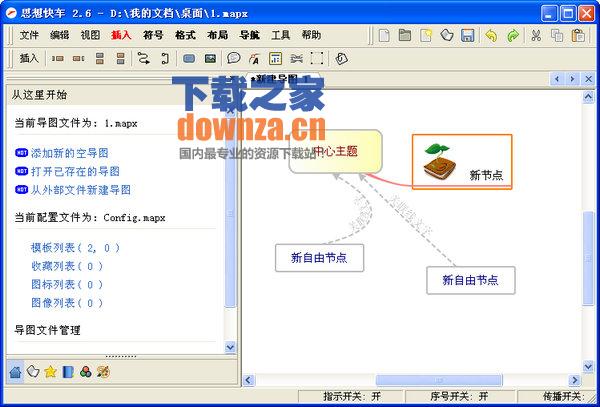Click the tag icon in insert toolbar
The height and width of the screenshot is (407, 600).
click(x=341, y=59)
